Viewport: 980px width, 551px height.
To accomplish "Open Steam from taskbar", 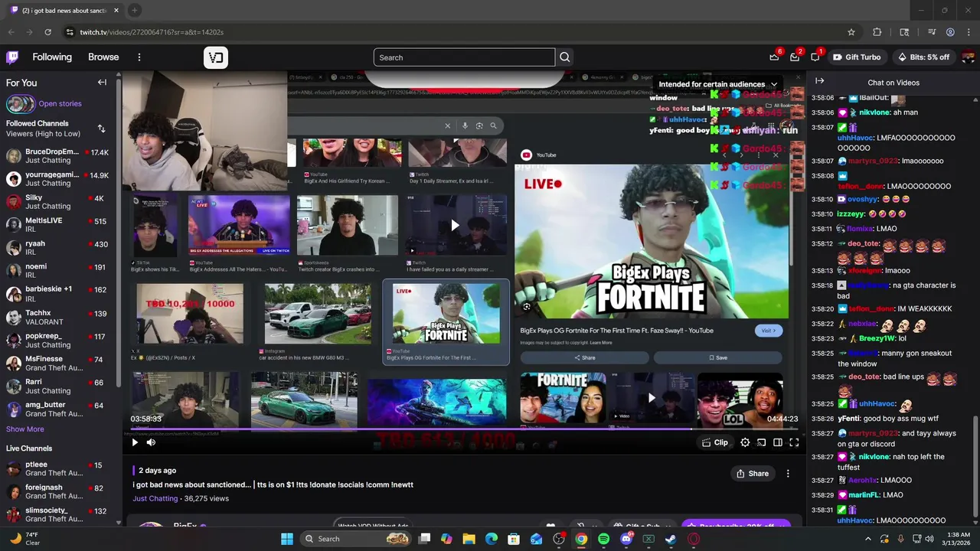I will [671, 539].
